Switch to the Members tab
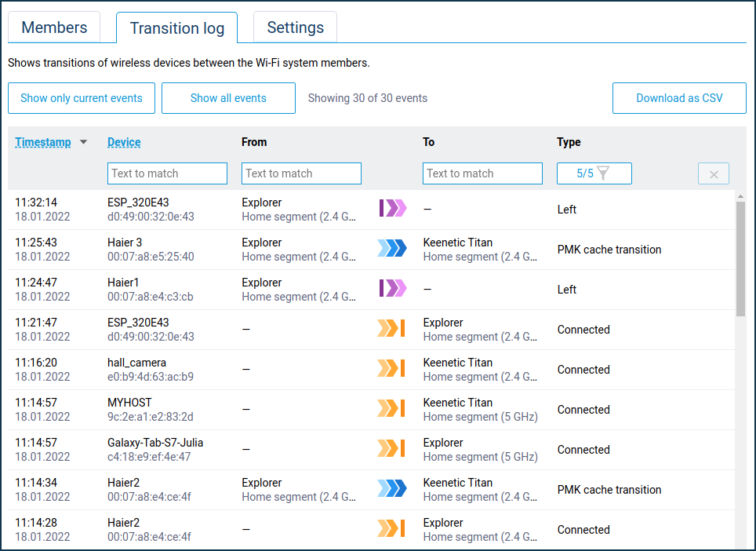The width and height of the screenshot is (756, 551). [x=54, y=27]
